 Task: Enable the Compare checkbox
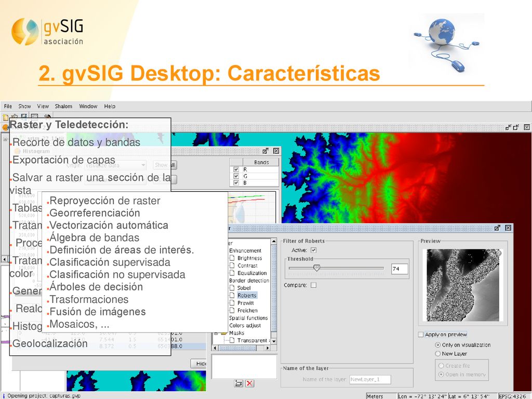313,285
